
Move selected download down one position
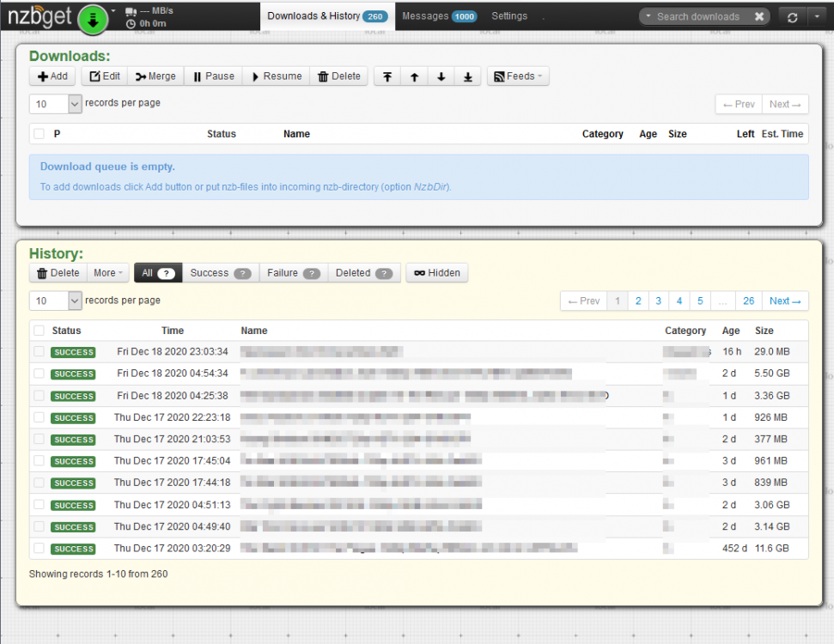(441, 76)
